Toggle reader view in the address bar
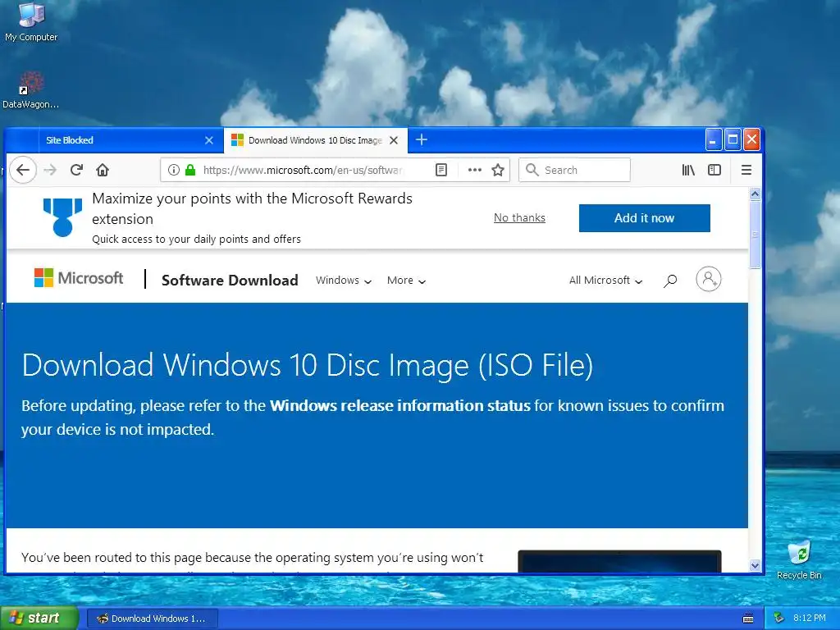This screenshot has height=630, width=840. [441, 171]
